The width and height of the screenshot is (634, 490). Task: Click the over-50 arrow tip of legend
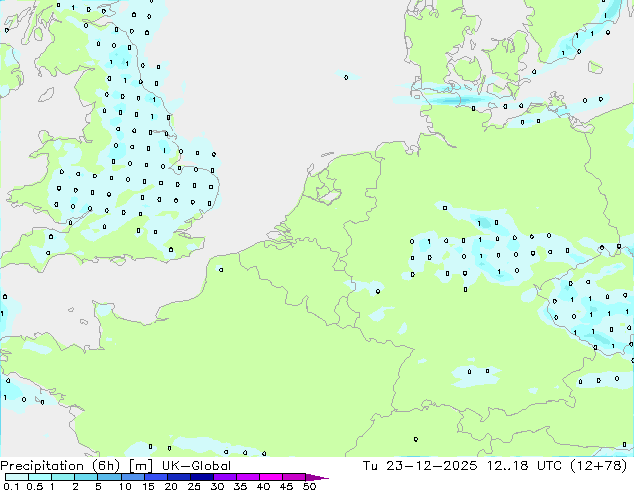click(317, 477)
